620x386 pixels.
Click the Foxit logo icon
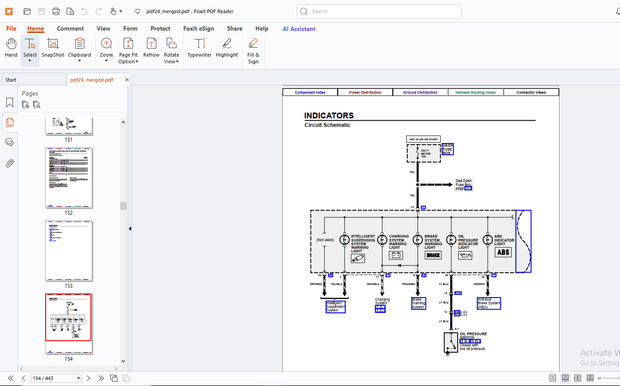point(9,11)
